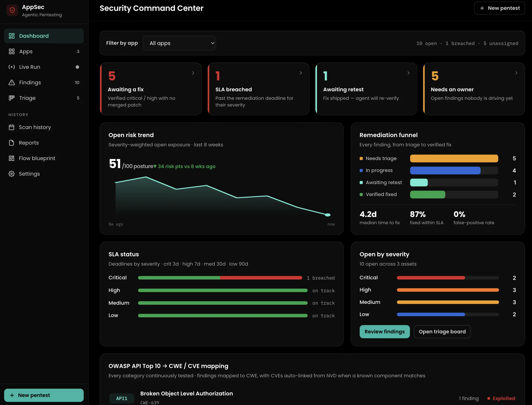
Task: Open the Findings list
Action: [44, 82]
